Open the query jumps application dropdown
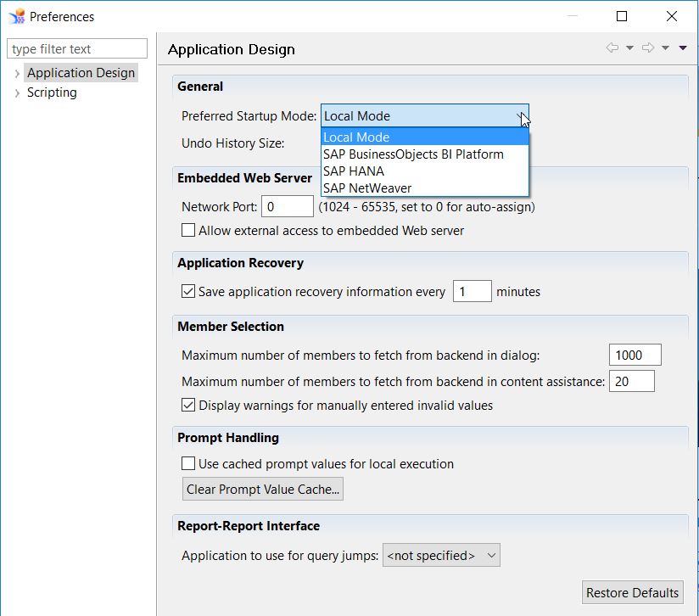Screen dimensions: 699x616 point(441,555)
